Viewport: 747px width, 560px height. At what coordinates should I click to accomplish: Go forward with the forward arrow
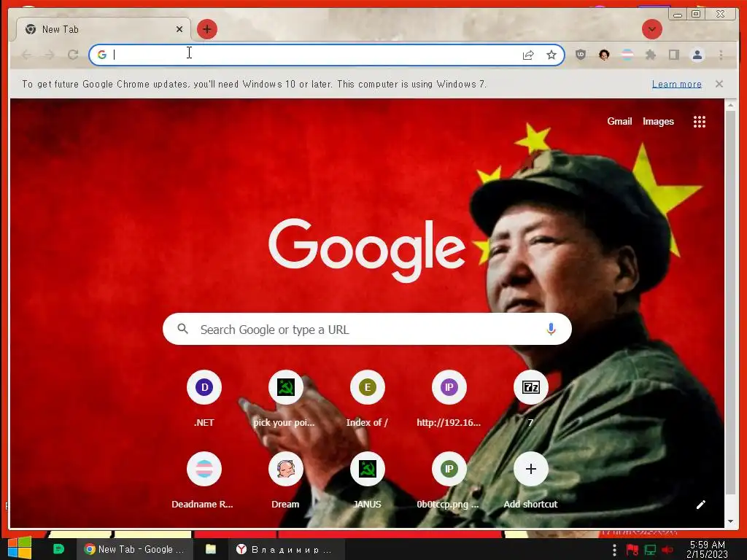50,55
